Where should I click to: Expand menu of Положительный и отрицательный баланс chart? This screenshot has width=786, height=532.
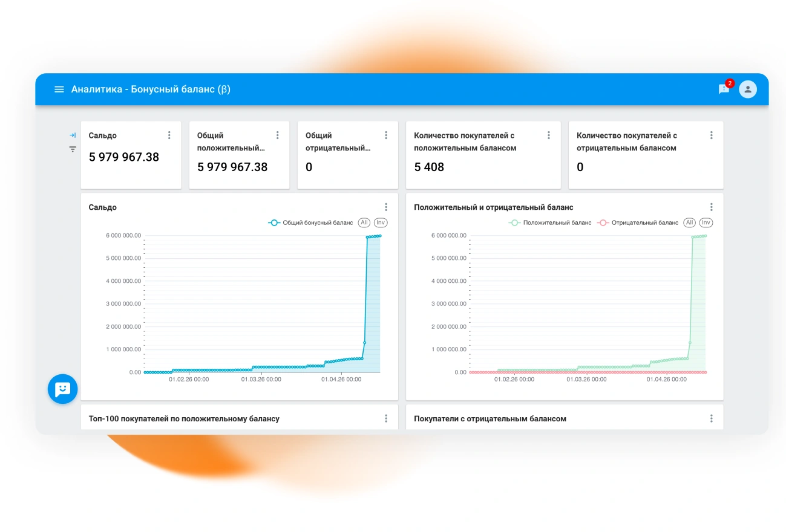(712, 207)
